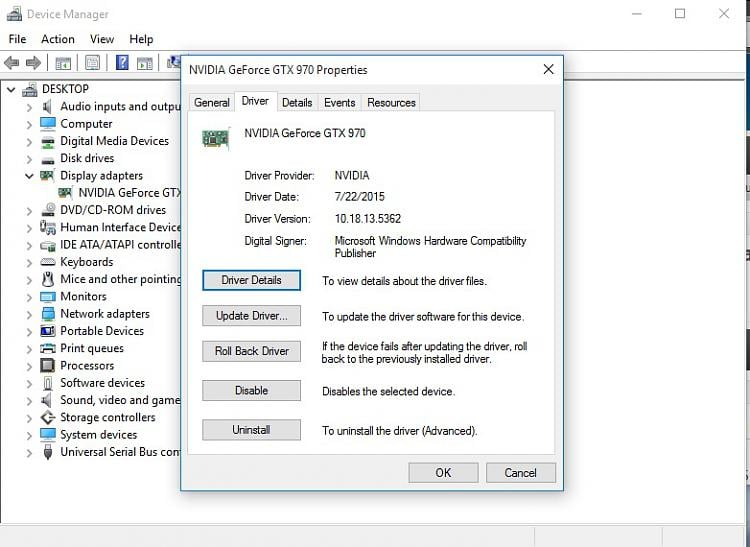Click the Roll Back Driver button

(252, 351)
